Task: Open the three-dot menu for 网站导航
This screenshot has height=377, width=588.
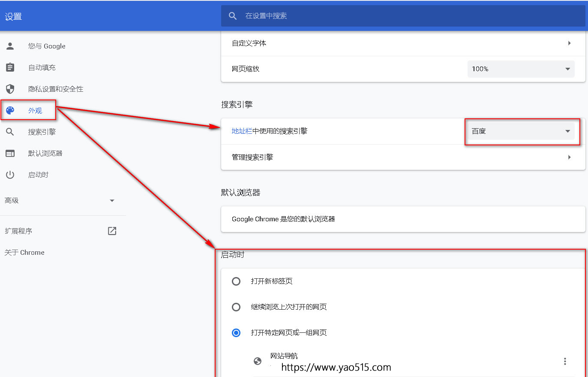Action: pos(565,361)
